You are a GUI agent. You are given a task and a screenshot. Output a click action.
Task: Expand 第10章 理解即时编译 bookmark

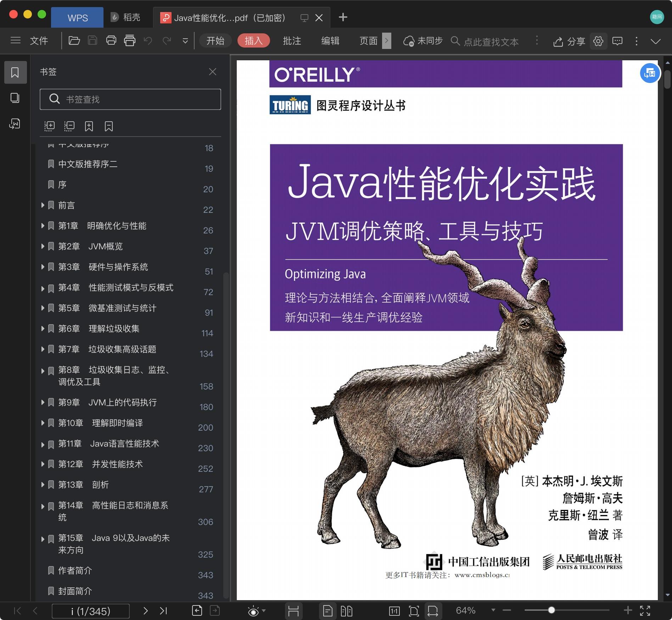point(43,423)
